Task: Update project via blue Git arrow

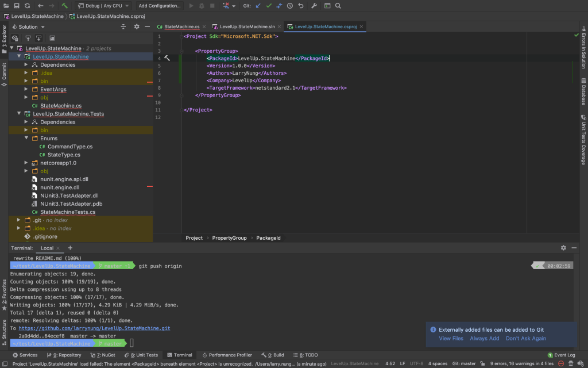Action: 258,6
